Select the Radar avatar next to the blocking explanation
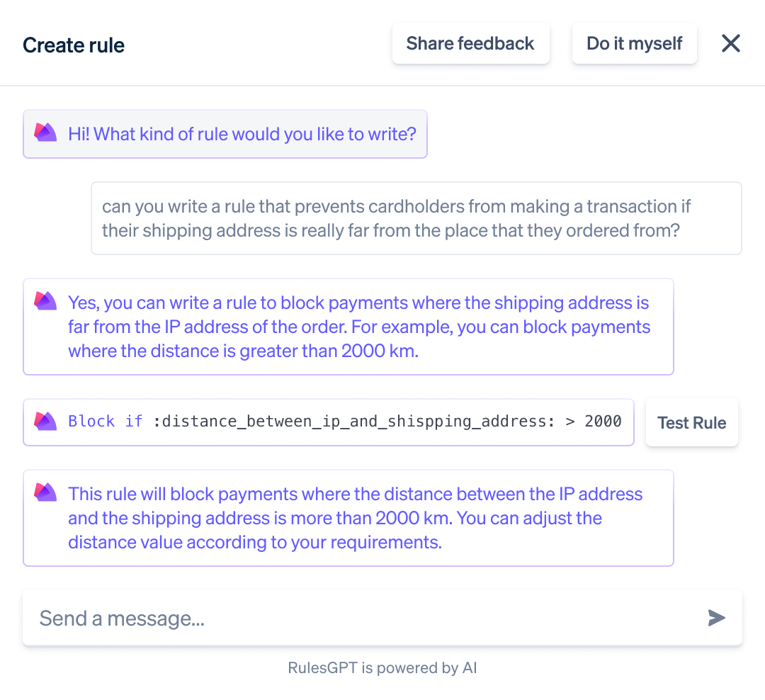The width and height of the screenshot is (765, 700). pos(45,300)
